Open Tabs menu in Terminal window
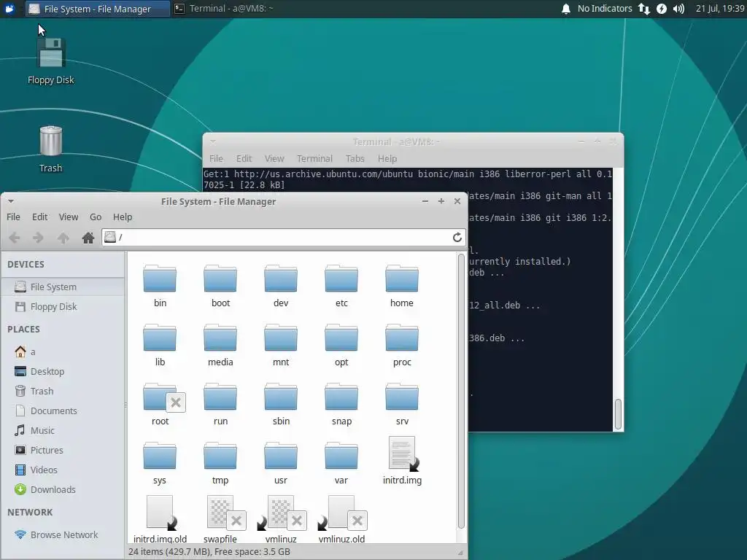The height and width of the screenshot is (560, 747). click(x=355, y=158)
